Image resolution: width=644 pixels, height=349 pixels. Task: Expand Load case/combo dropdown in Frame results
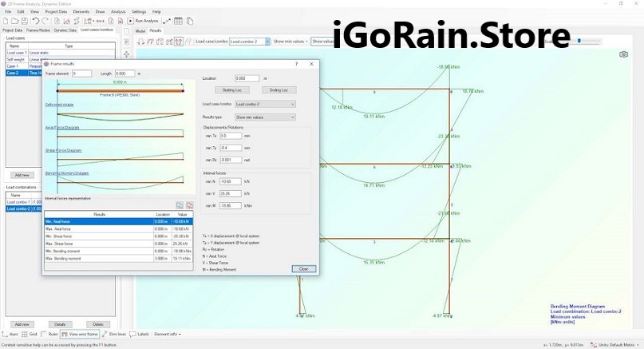264,104
